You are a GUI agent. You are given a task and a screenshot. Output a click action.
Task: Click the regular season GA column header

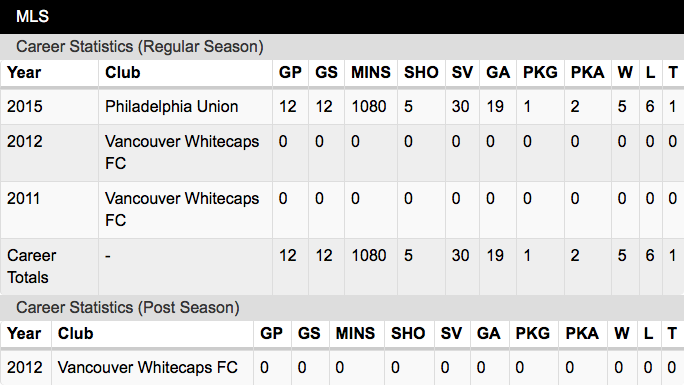(x=498, y=72)
